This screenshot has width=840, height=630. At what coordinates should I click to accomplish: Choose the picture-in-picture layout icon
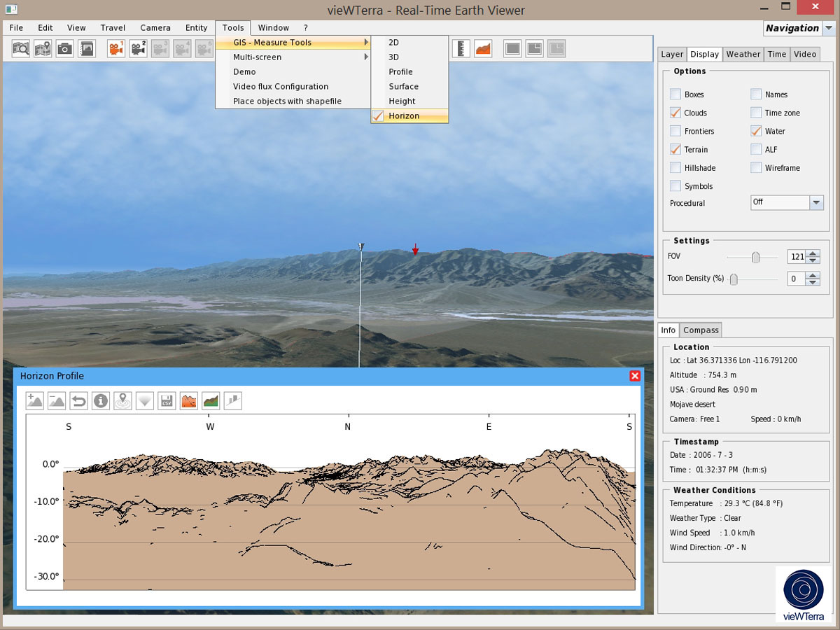534,48
